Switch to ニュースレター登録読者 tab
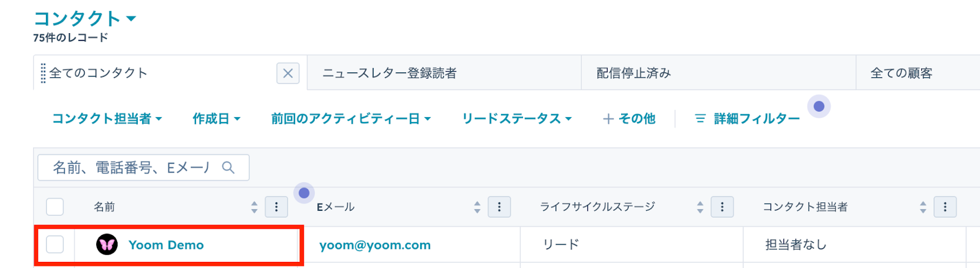 pyautogui.click(x=390, y=74)
